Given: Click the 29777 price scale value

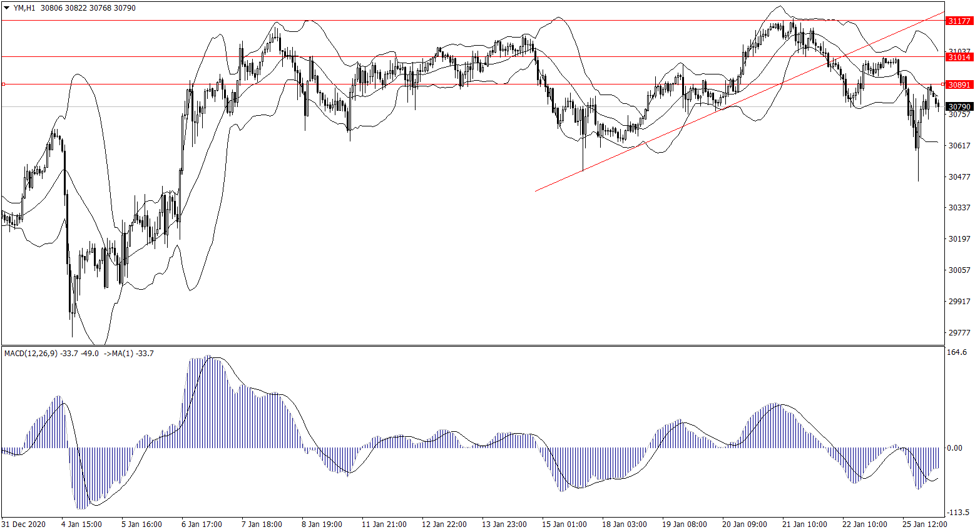Looking at the screenshot, I should [x=959, y=332].
